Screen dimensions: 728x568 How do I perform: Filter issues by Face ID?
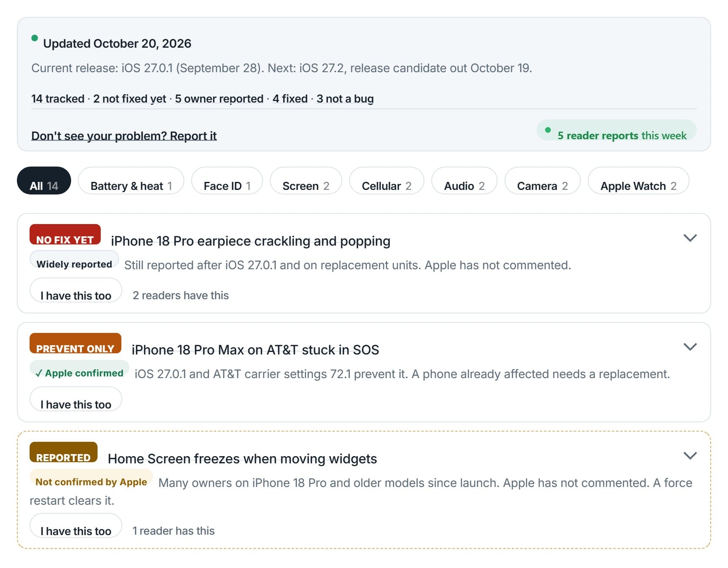tap(227, 181)
